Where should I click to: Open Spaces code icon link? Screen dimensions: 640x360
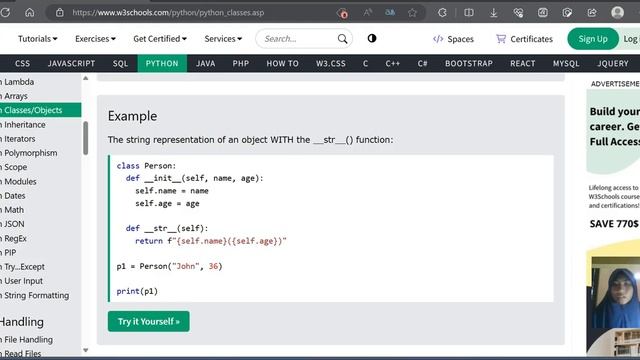click(453, 39)
